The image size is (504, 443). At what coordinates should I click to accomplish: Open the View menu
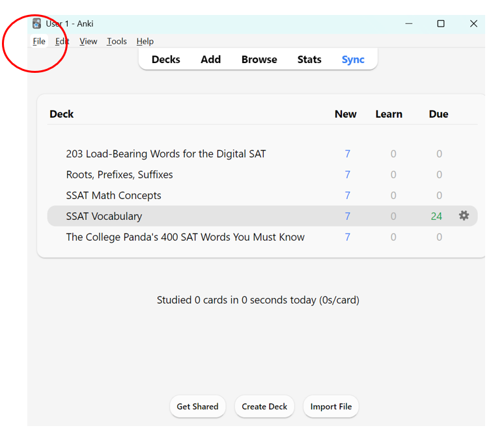(88, 41)
